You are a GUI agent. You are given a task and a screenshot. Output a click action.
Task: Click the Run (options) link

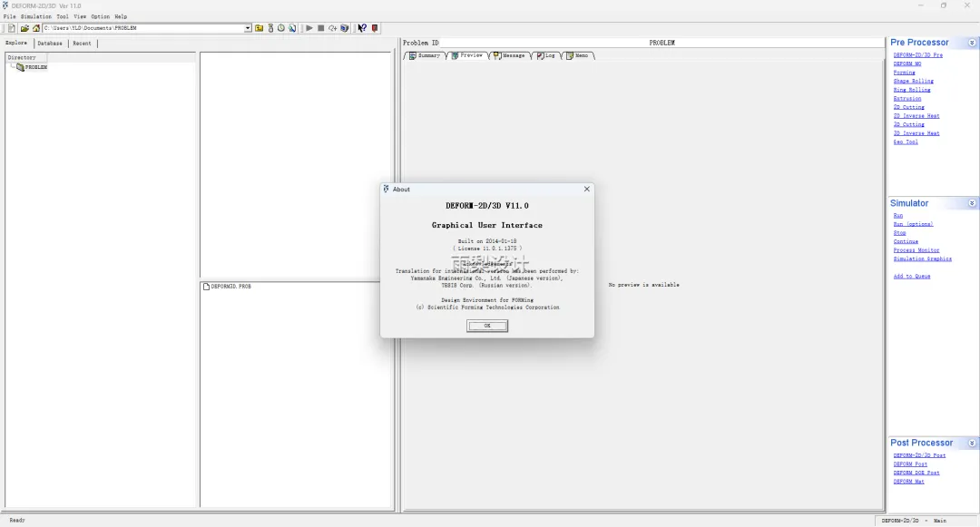[x=913, y=224]
